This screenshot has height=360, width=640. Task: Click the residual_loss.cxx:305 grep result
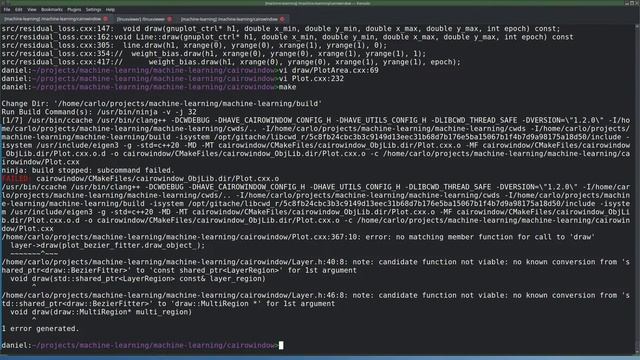coord(194,45)
